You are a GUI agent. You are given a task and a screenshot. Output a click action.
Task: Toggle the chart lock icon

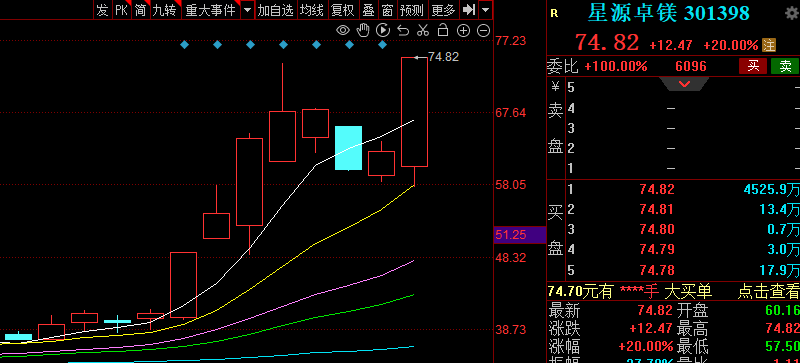point(443,31)
